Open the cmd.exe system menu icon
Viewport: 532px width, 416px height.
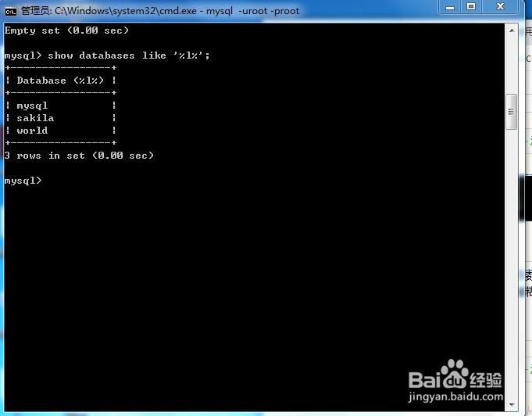pos(10,12)
